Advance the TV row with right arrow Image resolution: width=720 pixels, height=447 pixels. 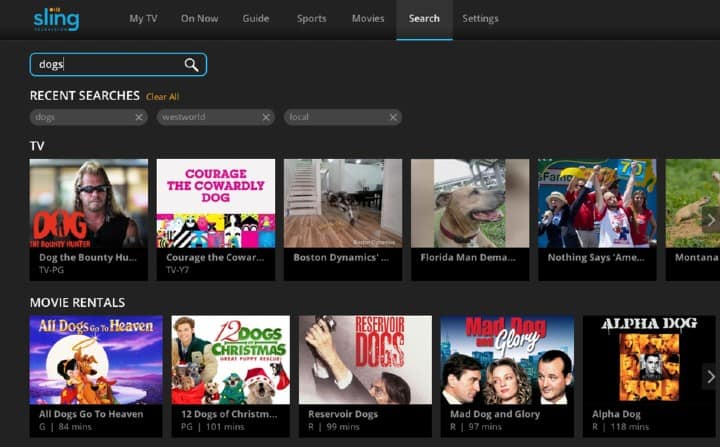pyautogui.click(x=710, y=220)
